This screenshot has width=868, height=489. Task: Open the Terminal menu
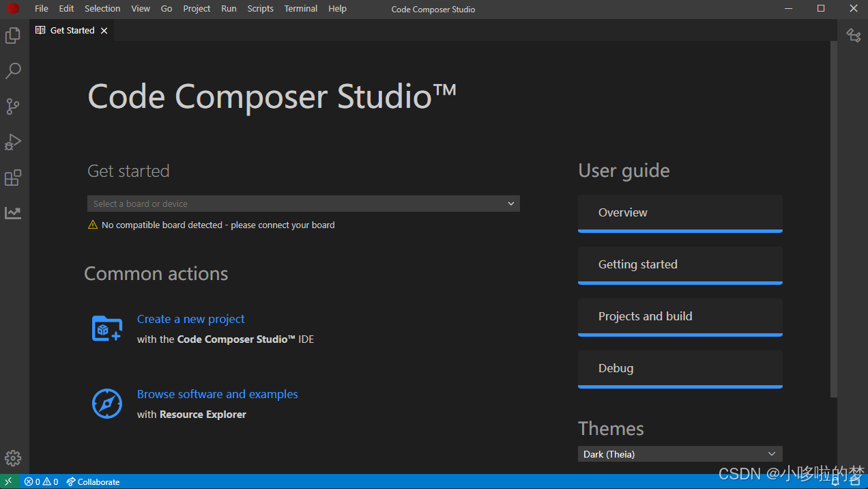pyautogui.click(x=301, y=9)
